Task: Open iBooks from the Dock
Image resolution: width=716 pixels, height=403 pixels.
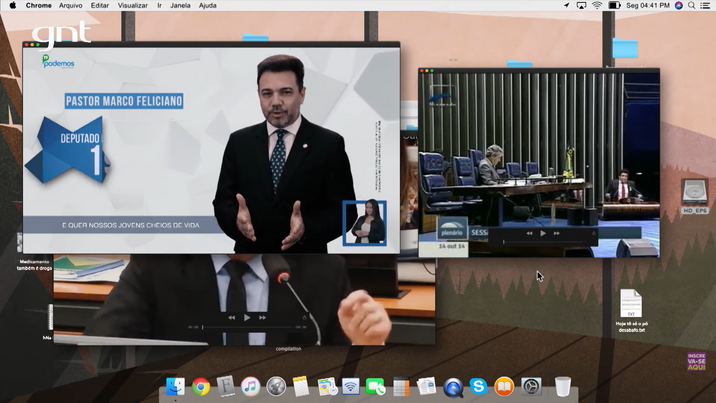Action: [x=504, y=387]
